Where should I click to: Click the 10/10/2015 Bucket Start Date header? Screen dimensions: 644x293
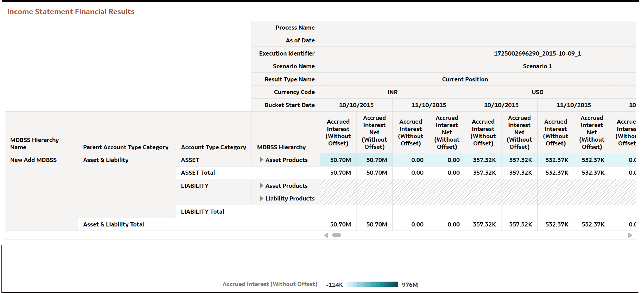[356, 105]
